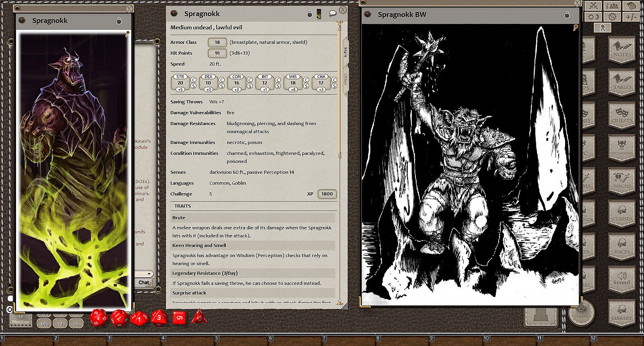The height and width of the screenshot is (346, 644).
Task: Toggle the lock on Spragnokk BW image
Action: (x=567, y=15)
